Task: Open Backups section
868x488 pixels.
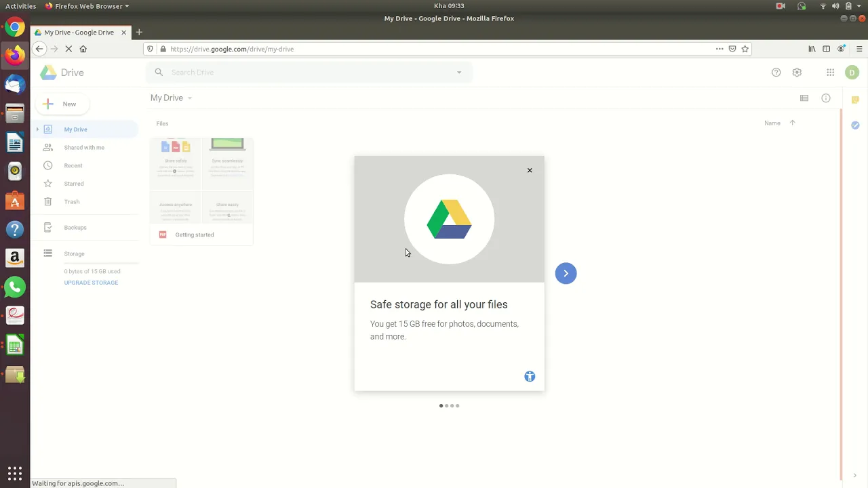Action: [75, 228]
